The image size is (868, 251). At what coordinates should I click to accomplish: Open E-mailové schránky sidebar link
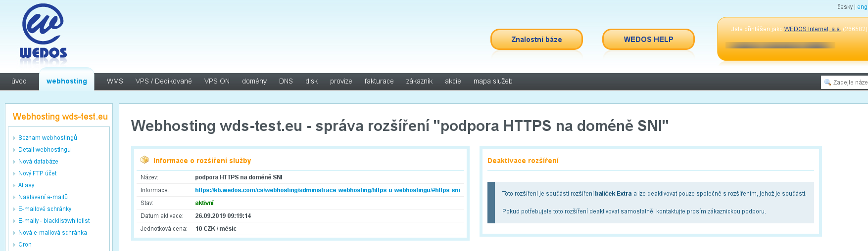(x=45, y=209)
